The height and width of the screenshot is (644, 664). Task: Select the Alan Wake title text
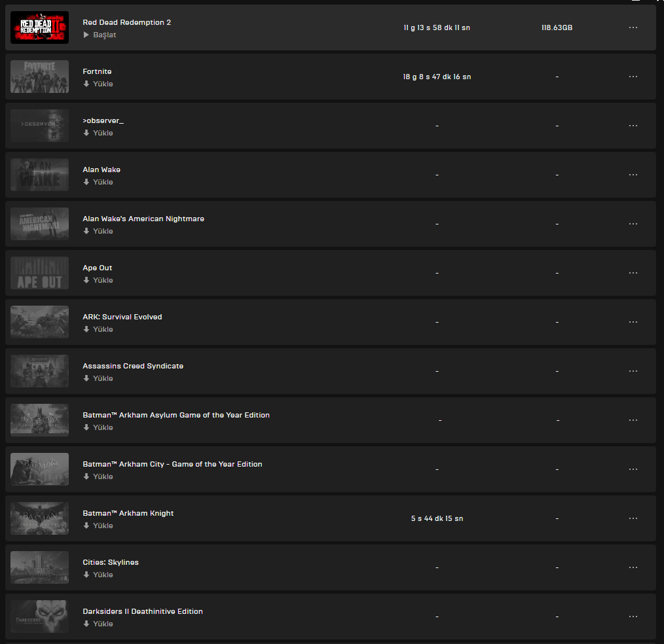tap(101, 170)
